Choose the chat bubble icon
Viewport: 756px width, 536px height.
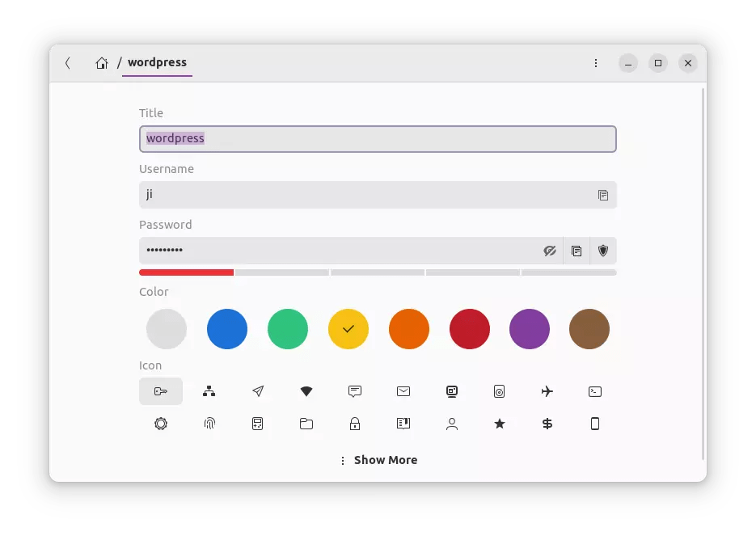pos(355,391)
